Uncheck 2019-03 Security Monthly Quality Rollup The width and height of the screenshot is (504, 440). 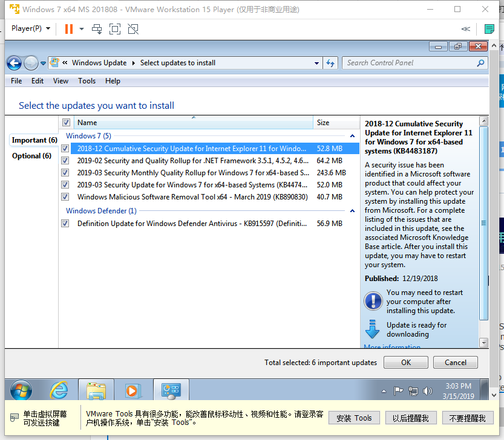click(65, 173)
